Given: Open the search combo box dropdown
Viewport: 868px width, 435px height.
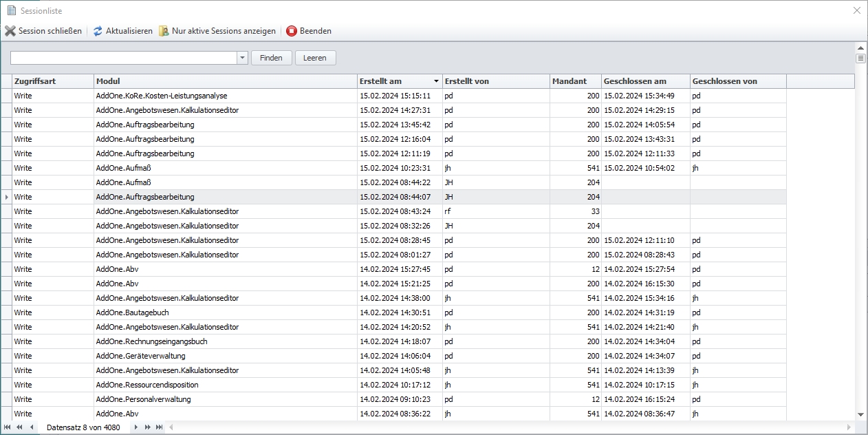Looking at the screenshot, I should (x=243, y=58).
